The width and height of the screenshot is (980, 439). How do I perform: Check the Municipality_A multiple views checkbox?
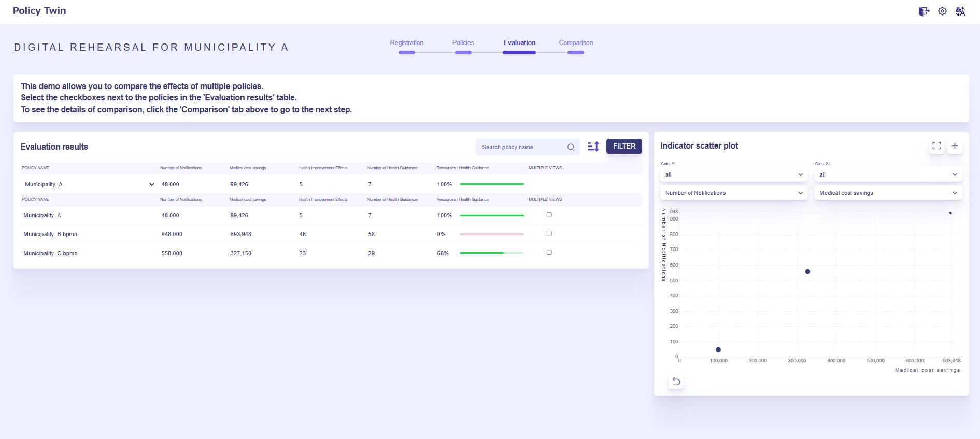pos(549,215)
